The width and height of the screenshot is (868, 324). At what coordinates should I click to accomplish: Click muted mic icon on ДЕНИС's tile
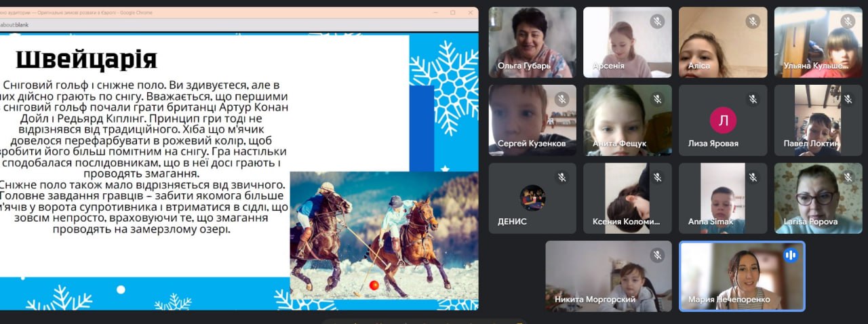click(561, 177)
